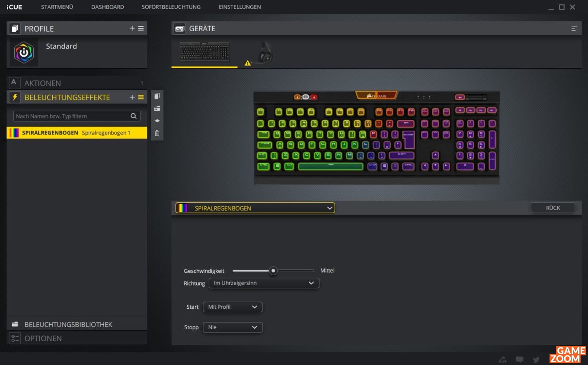Image resolution: width=588 pixels, height=365 pixels.
Task: Add a new profile with plus icon
Action: tap(132, 29)
